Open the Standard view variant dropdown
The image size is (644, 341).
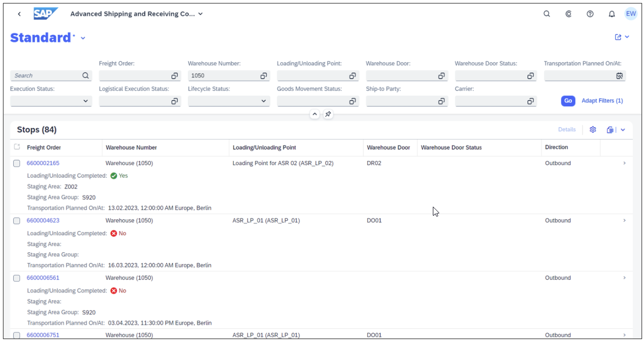point(83,38)
